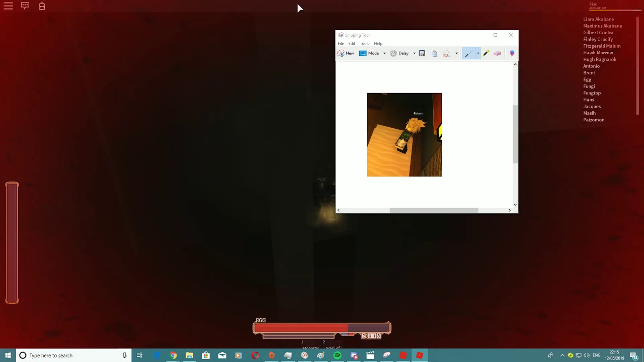Copy the snip to clipboard
644x362 pixels.
[x=434, y=53]
